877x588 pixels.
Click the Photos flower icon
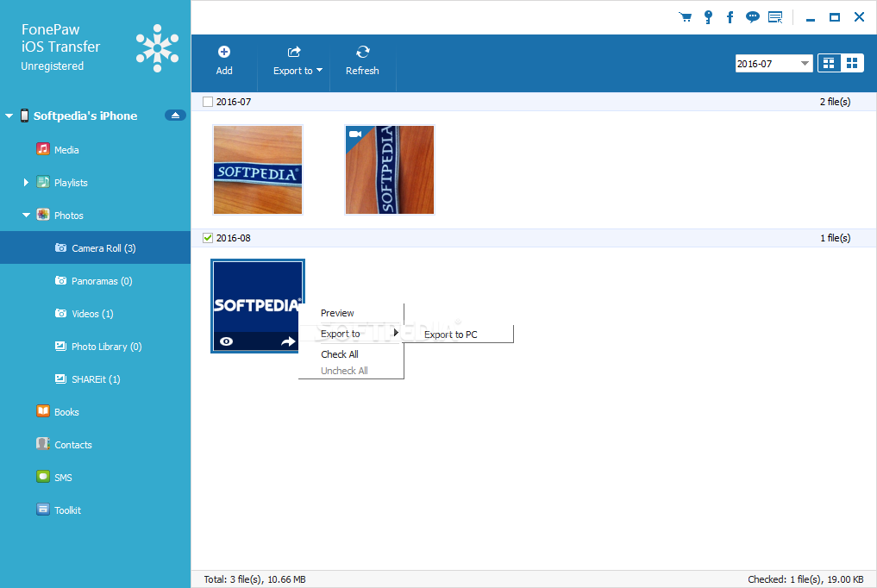[x=43, y=215]
